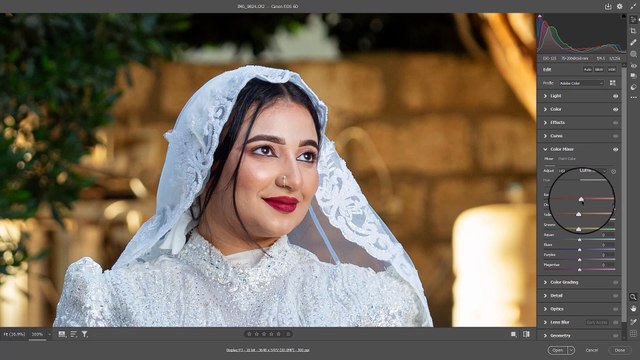Screen dimensions: 640x360
Task: Click the B&W button
Action: pyautogui.click(x=599, y=70)
